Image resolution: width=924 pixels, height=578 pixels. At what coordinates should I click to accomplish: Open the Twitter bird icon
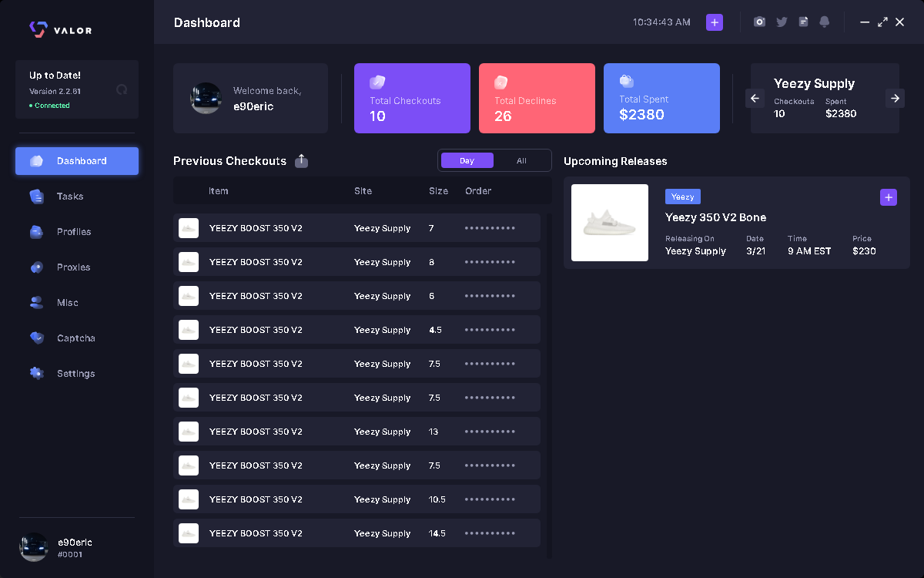click(782, 22)
